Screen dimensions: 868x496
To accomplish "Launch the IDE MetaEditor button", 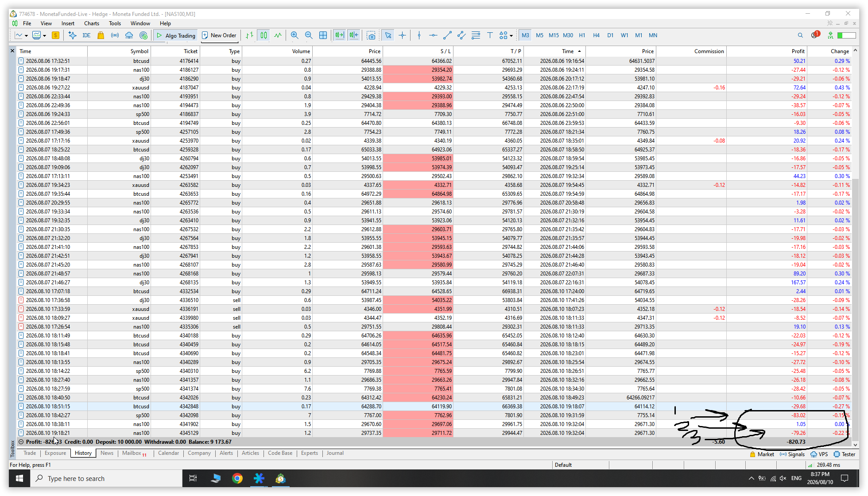I will [86, 35].
